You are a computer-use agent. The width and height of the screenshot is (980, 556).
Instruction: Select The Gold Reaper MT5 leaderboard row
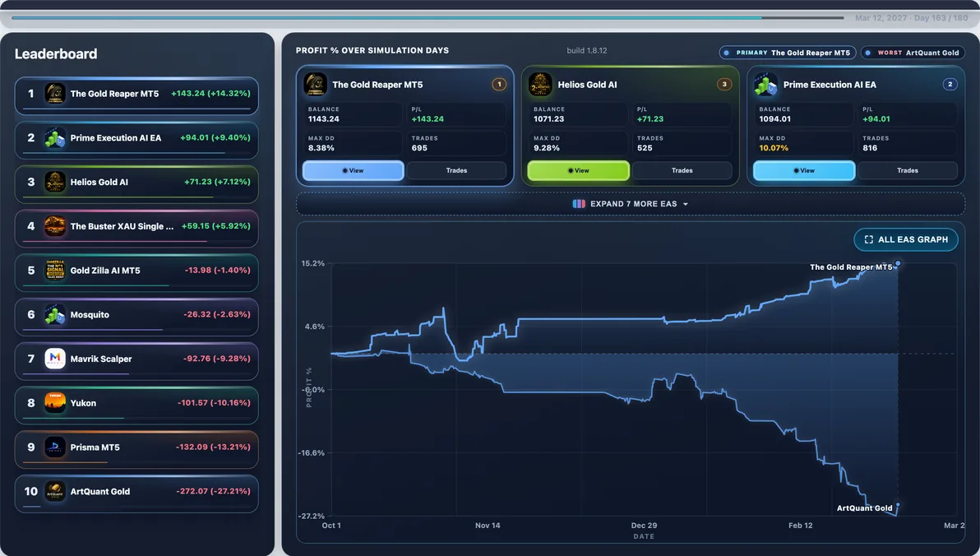pyautogui.click(x=136, y=95)
